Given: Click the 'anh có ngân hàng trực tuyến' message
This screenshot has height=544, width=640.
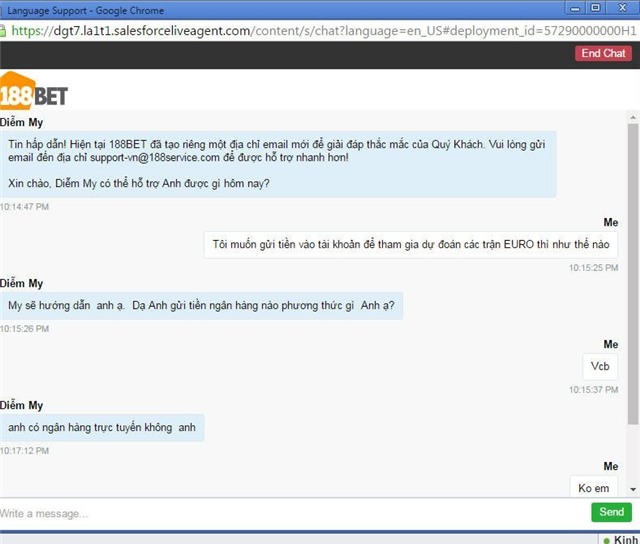Looking at the screenshot, I should pos(102,428).
